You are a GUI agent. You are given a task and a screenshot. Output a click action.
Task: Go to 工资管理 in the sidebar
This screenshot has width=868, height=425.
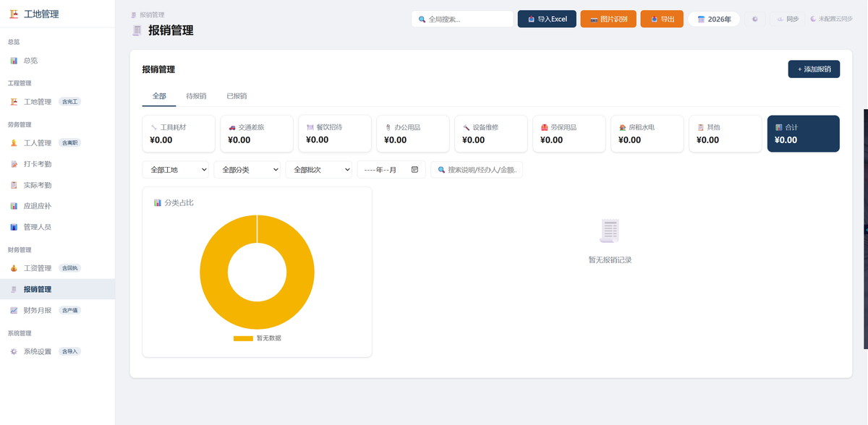[x=57, y=268]
